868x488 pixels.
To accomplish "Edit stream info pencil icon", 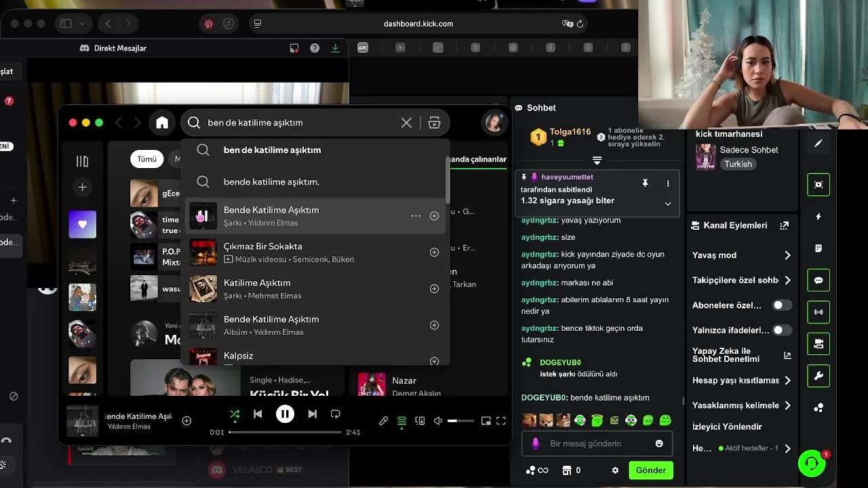I will click(x=818, y=143).
